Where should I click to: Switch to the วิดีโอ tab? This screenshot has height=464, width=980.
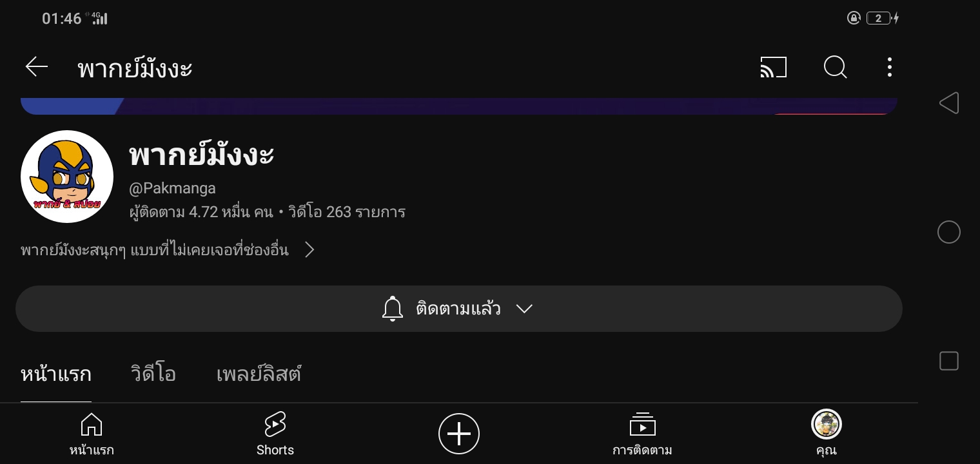[x=153, y=374]
